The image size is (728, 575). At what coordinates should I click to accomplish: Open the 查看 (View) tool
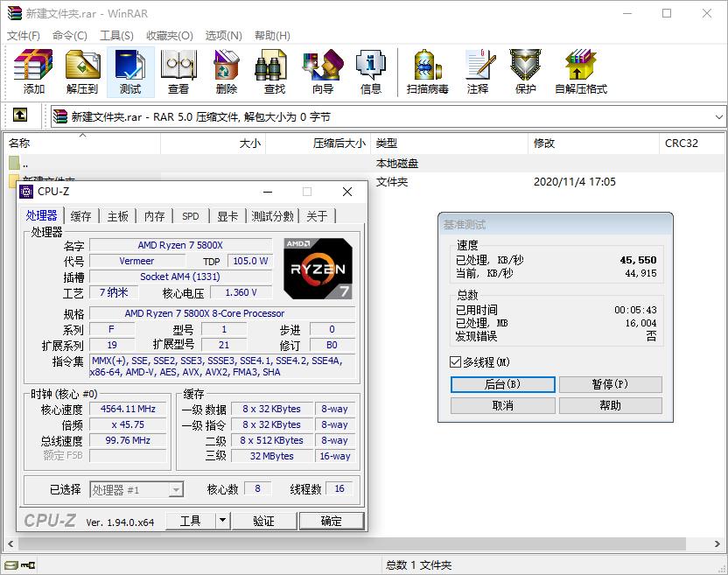(x=178, y=70)
